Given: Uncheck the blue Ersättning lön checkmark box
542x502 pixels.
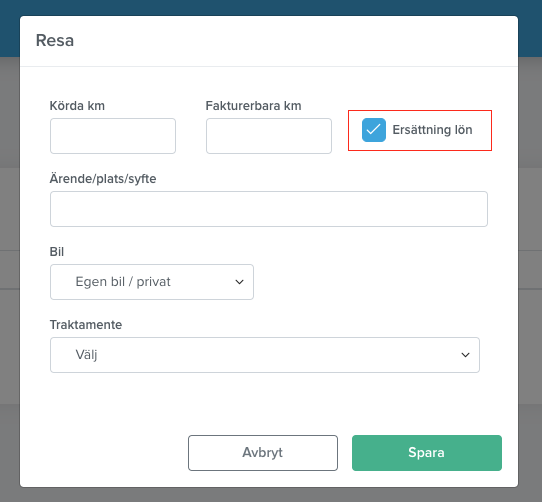Looking at the screenshot, I should pos(374,130).
